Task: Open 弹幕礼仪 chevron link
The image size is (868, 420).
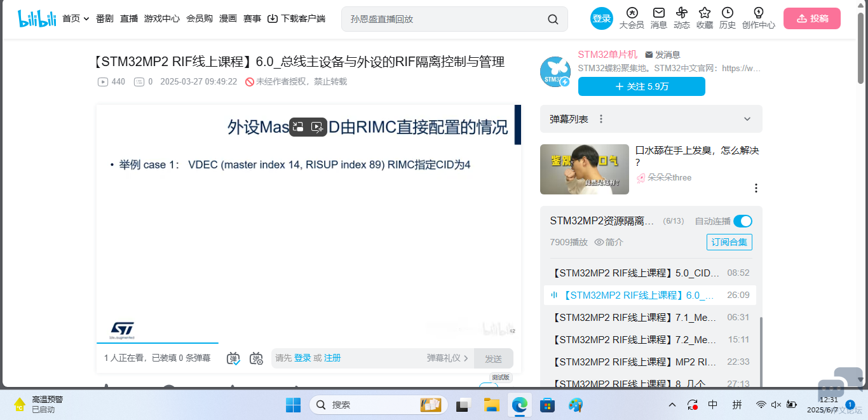Action: tap(448, 358)
